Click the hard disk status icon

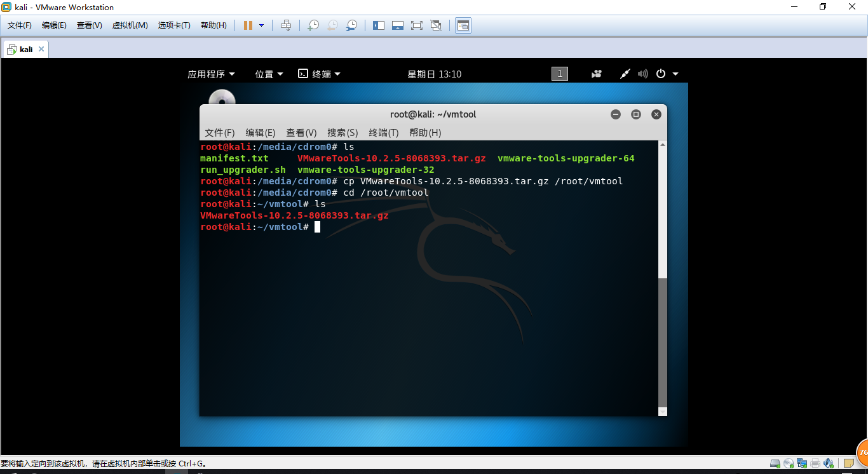[775, 463]
